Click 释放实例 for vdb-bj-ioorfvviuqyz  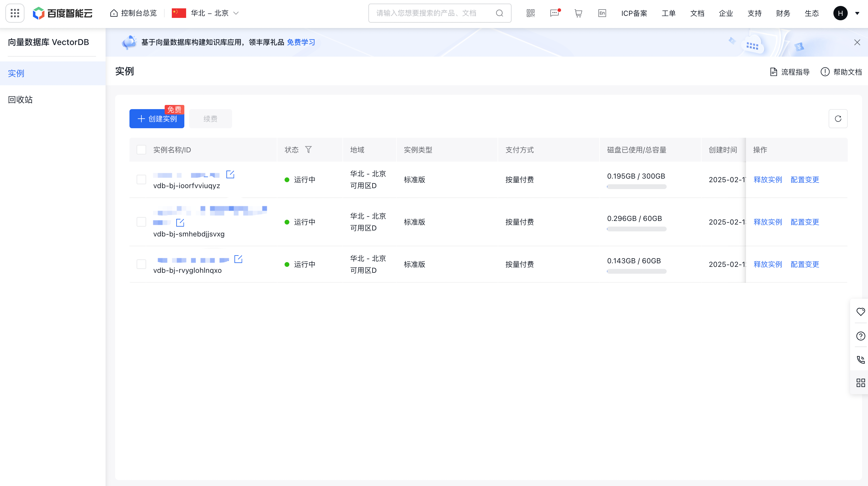click(767, 179)
